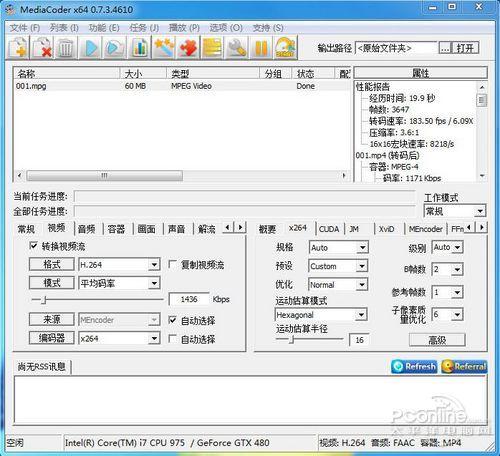Screen dimensions: 500x456
Task: Click the 编码器 button
Action: coord(52,338)
